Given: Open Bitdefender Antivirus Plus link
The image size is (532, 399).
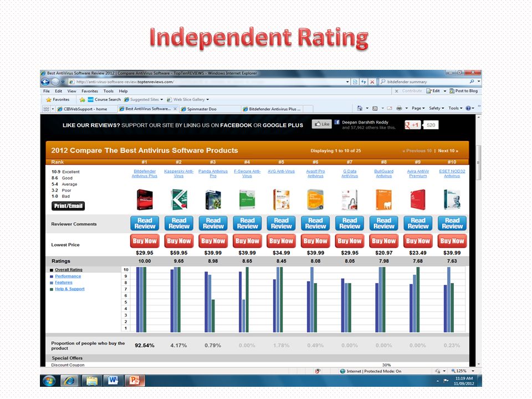Looking at the screenshot, I should (145, 173).
